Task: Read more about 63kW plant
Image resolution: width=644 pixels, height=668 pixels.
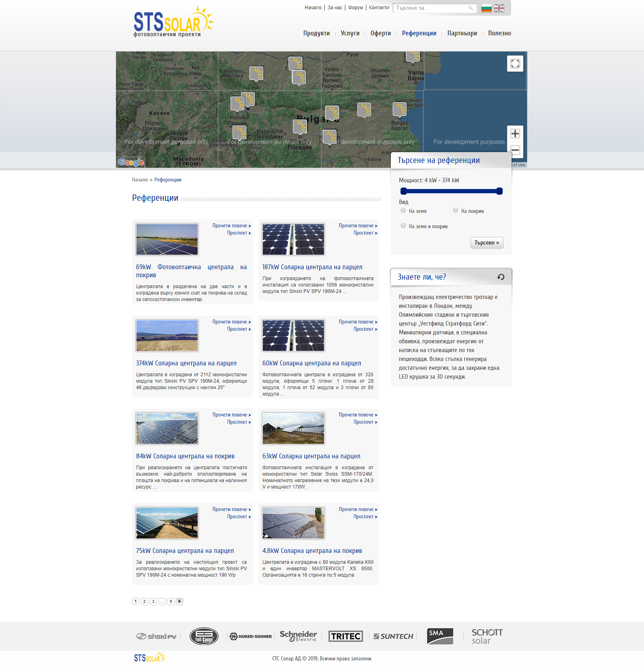Action: point(358,415)
